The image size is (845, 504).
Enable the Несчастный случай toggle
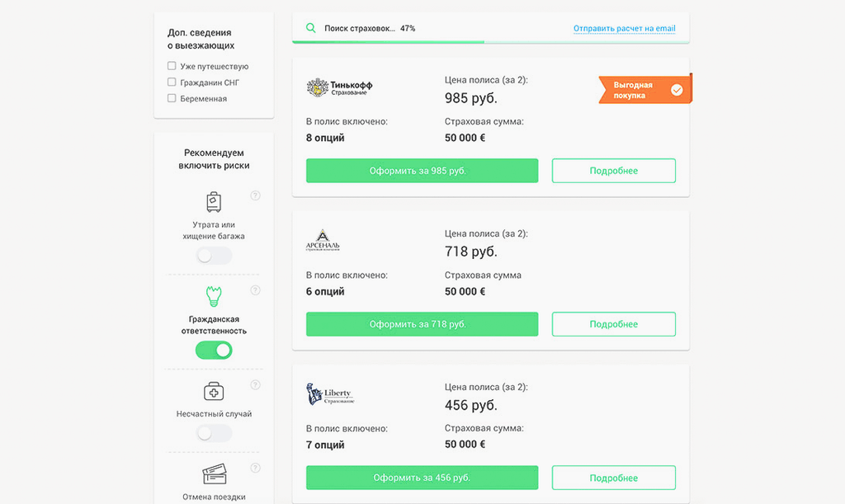click(214, 433)
